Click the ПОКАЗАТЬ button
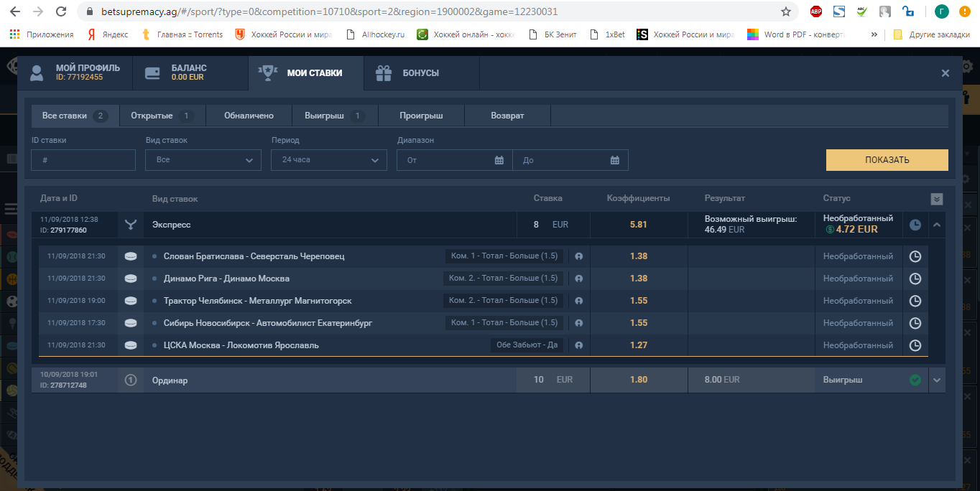 pos(887,160)
